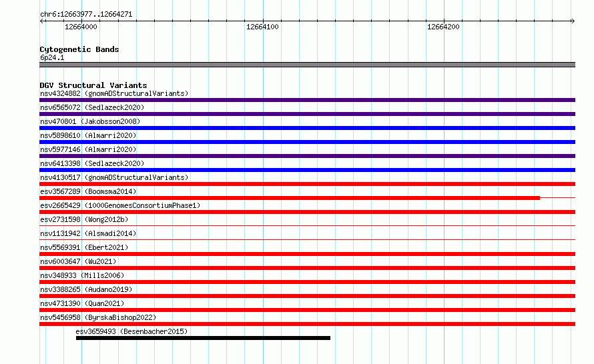Click the blue bar of nsv470801
This screenshot has height=364, width=594.
[307, 128]
